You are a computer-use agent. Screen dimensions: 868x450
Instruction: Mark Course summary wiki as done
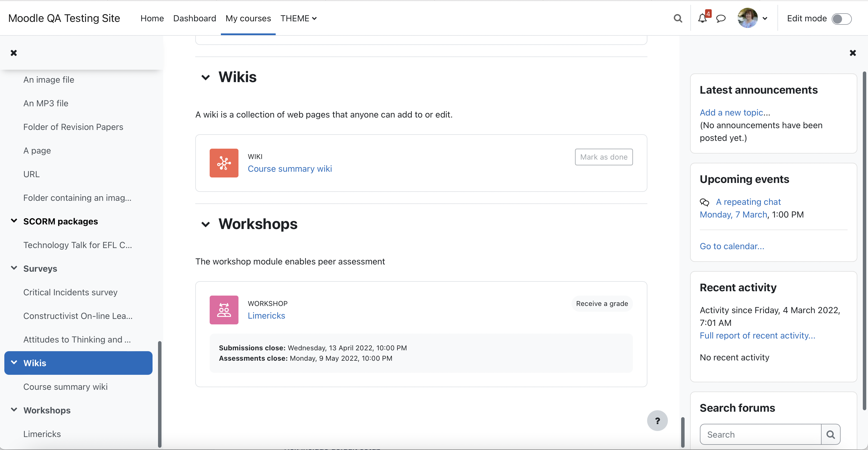click(604, 157)
